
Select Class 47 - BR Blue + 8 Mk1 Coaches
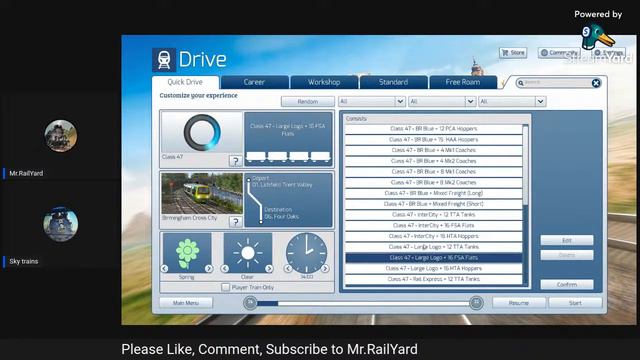(x=433, y=172)
